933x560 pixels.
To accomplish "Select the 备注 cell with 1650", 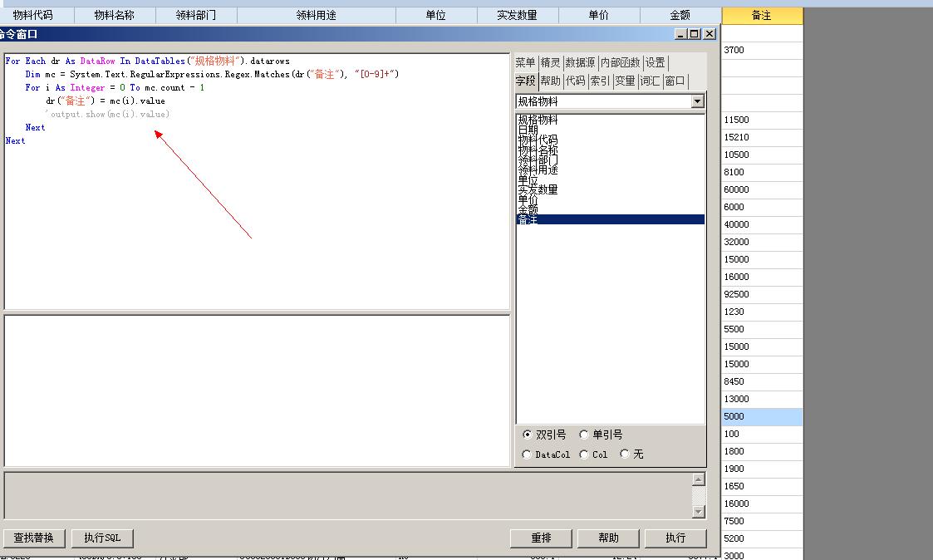I will 762,486.
